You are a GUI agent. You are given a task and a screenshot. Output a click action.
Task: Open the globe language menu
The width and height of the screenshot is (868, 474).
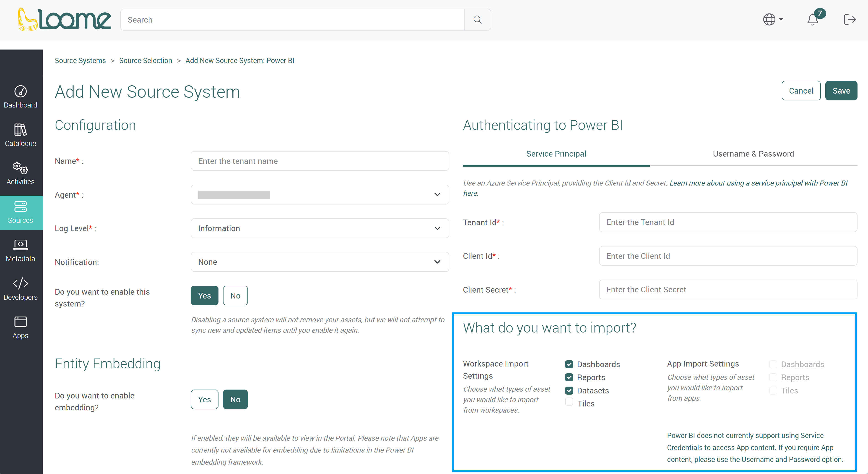[769, 20]
